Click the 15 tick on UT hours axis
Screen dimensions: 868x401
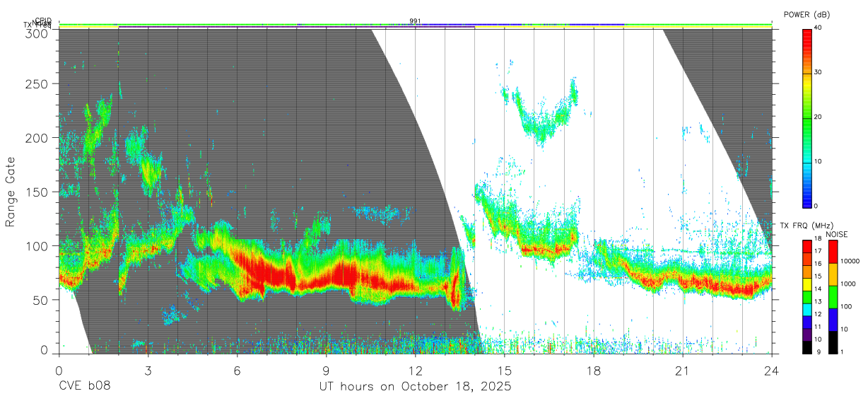click(505, 370)
